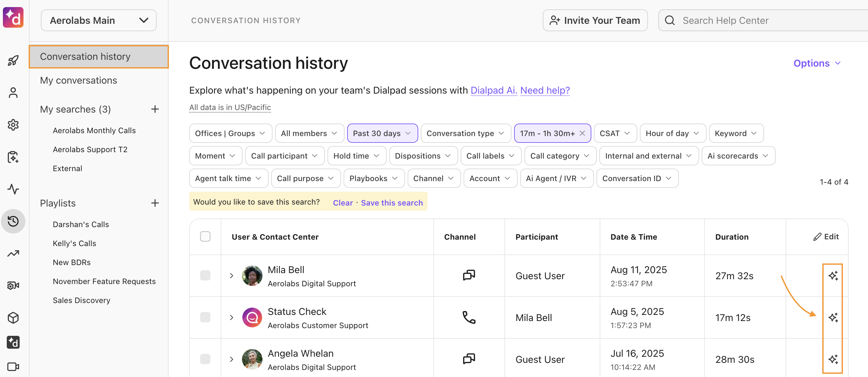This screenshot has height=377, width=868.
Task: Open the Hour of day filter
Action: (673, 133)
